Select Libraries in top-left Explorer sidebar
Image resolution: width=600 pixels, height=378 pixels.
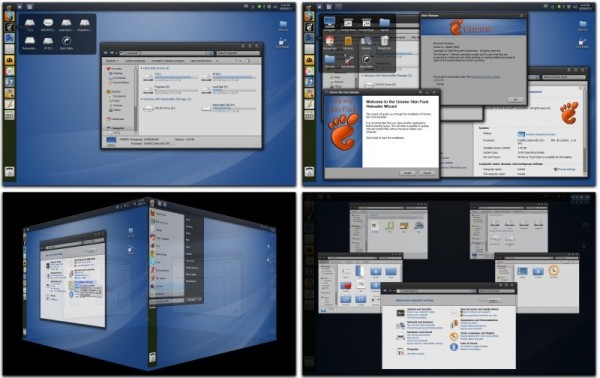(114, 92)
